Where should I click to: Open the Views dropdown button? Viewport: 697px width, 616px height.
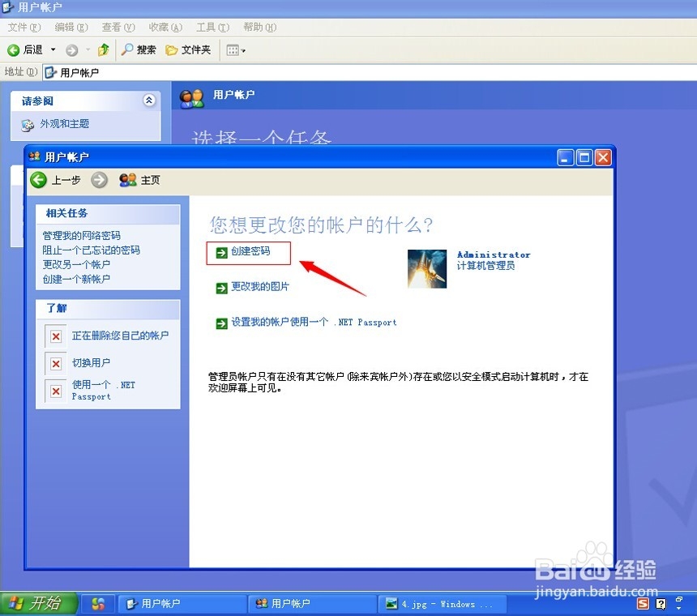[236, 49]
